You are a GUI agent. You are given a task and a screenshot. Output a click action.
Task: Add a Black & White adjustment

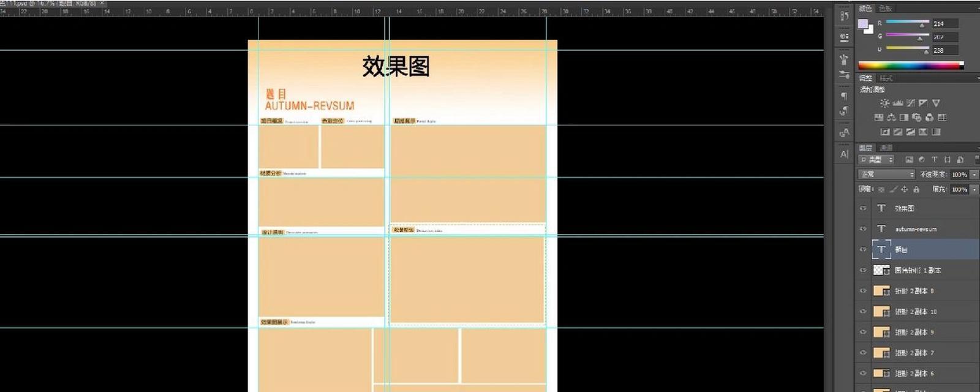[904, 117]
